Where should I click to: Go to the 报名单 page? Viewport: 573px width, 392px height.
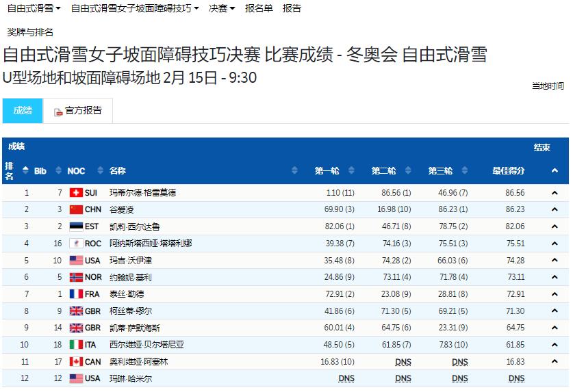[x=259, y=8]
